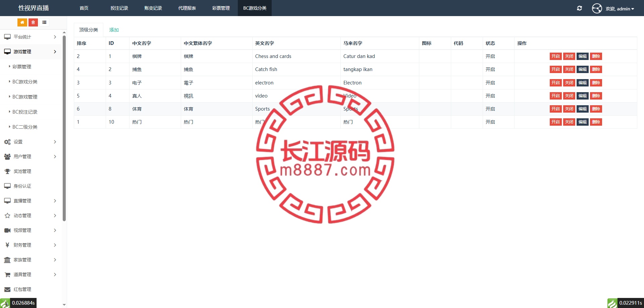Click 关闭 button for Chess and cards row
644x308 pixels.
569,56
